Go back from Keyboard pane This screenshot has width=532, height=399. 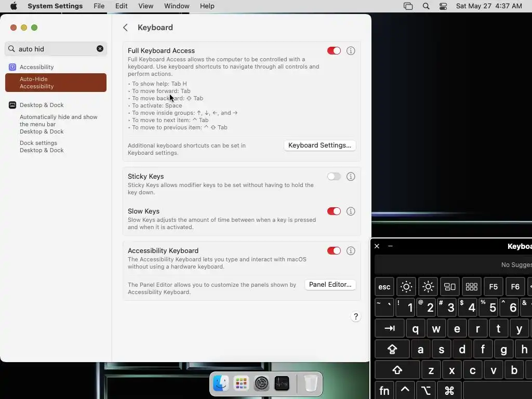[x=125, y=28]
